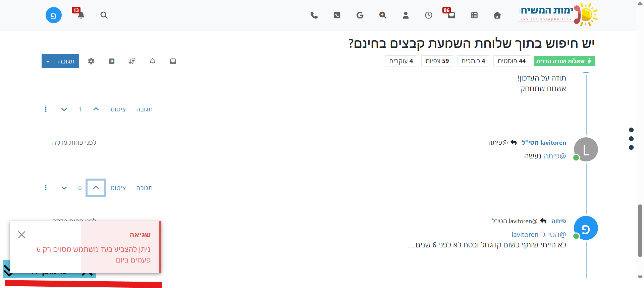Open topic tools gear icon
Viewport: 644px width, 288px height.
click(91, 61)
